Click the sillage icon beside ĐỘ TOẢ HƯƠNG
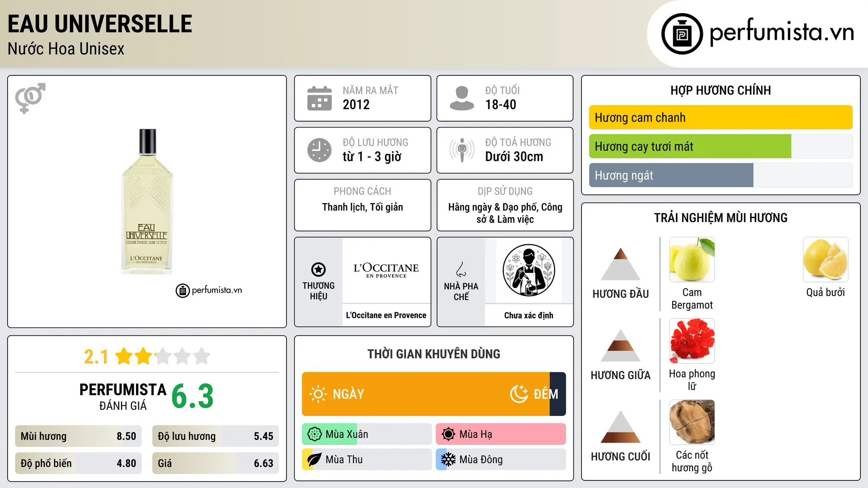This screenshot has height=488, width=868. point(462,150)
